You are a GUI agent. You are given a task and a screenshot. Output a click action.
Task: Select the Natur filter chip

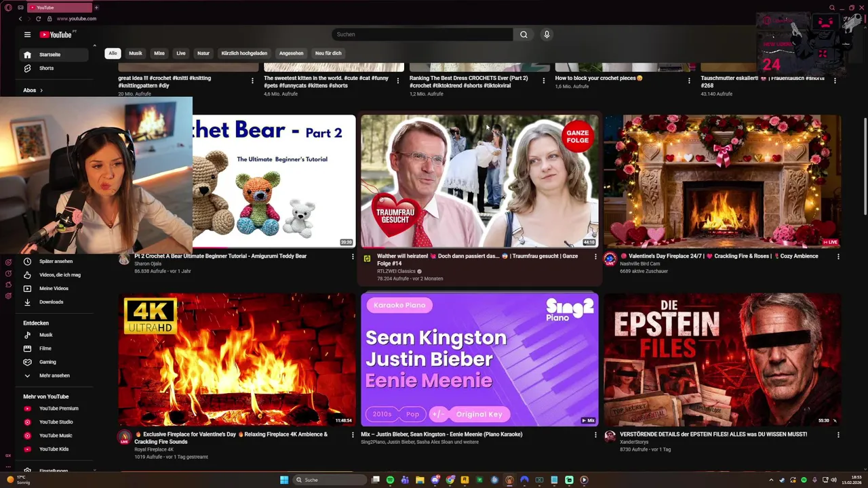(203, 53)
